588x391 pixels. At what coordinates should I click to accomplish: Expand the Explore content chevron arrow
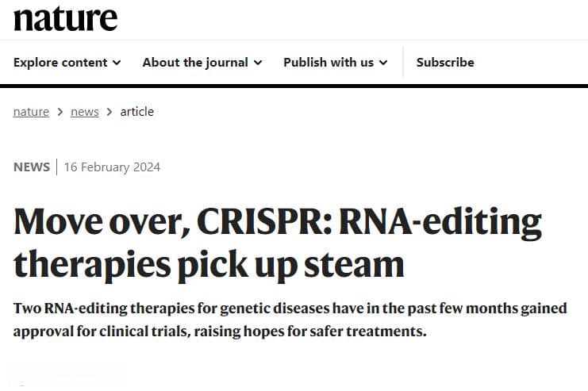coord(117,63)
